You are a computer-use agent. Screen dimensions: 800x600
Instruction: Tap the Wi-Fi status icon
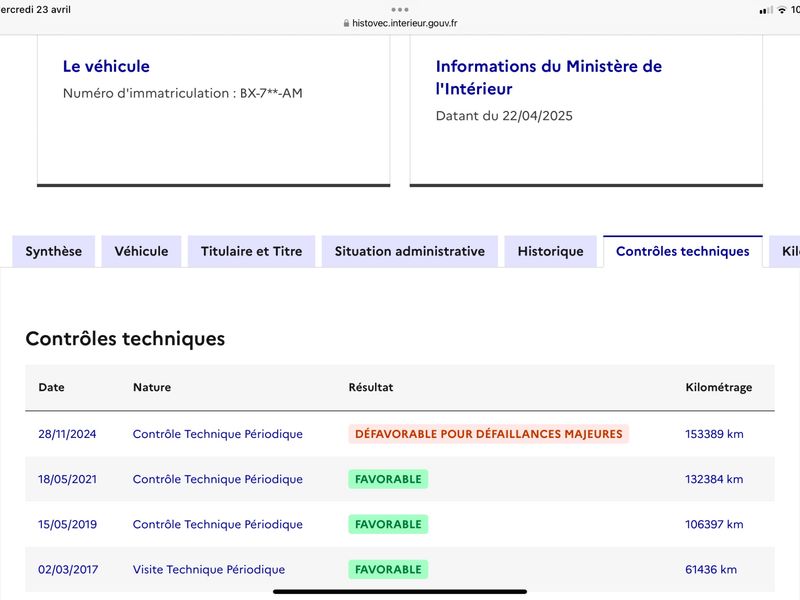[782, 10]
